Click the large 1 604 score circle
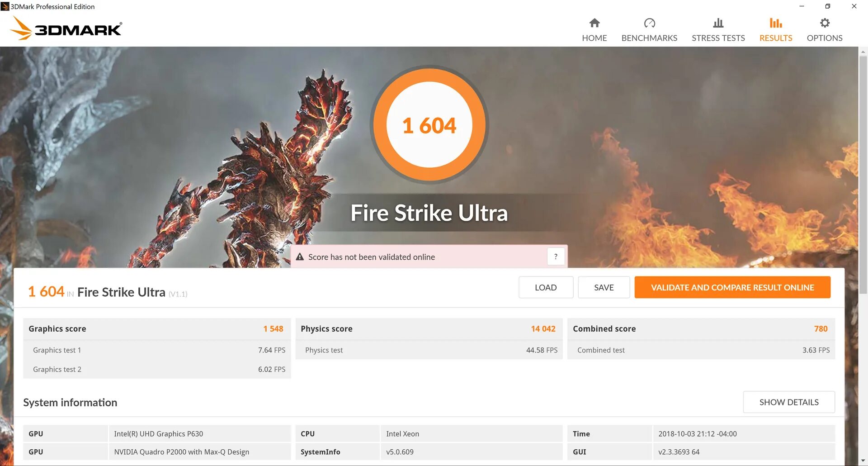This screenshot has width=868, height=466. point(429,125)
